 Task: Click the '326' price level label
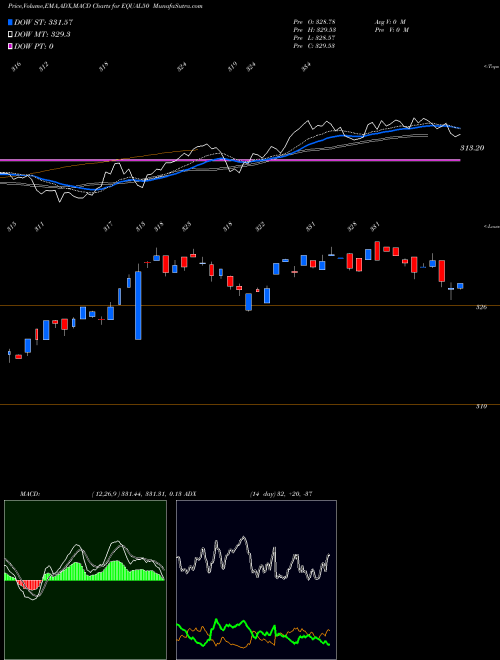click(x=481, y=307)
